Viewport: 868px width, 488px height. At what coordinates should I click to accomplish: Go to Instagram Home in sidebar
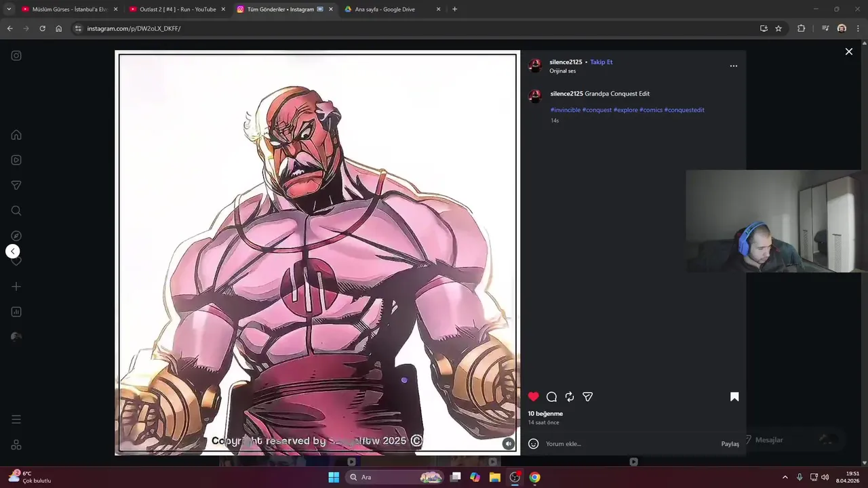coord(16,135)
